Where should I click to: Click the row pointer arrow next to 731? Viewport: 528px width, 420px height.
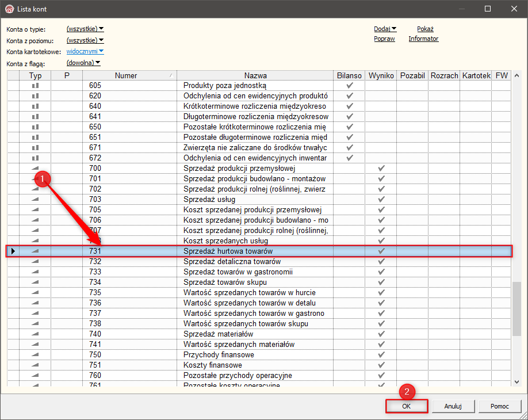click(x=13, y=251)
